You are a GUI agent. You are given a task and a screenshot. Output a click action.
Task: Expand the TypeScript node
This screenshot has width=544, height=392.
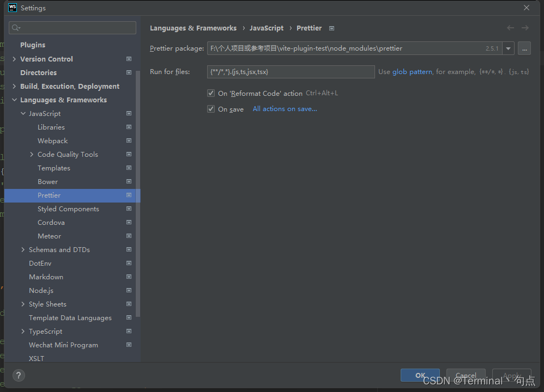pos(23,331)
